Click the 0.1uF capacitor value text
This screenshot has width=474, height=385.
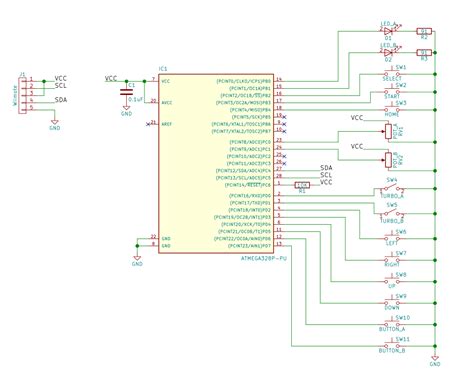click(136, 99)
